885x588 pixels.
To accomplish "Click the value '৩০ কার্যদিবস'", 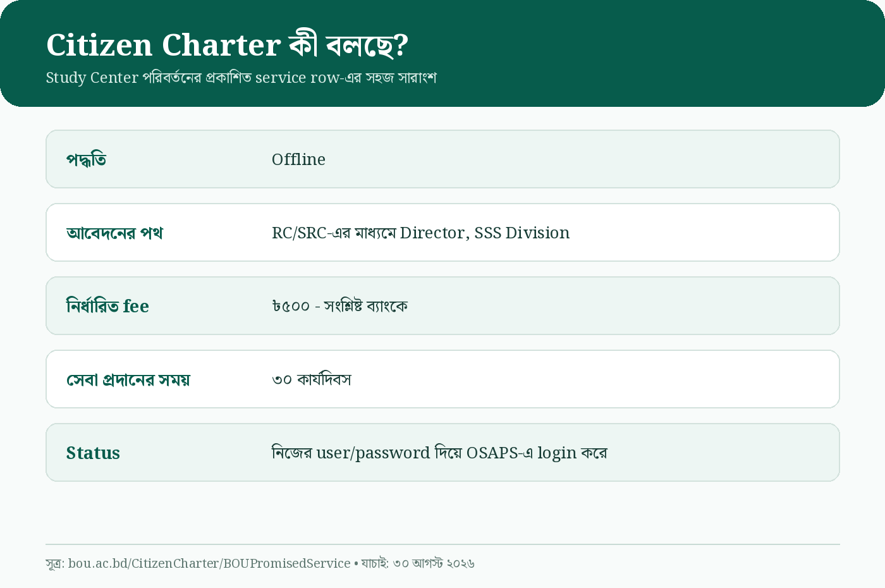I will (x=311, y=379).
